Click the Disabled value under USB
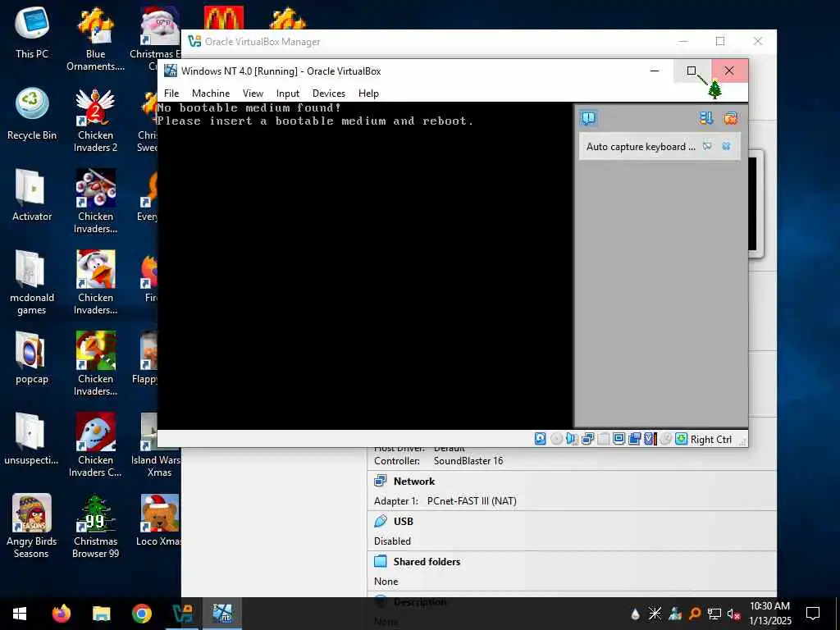Screen dimensions: 840x630 (392, 541)
